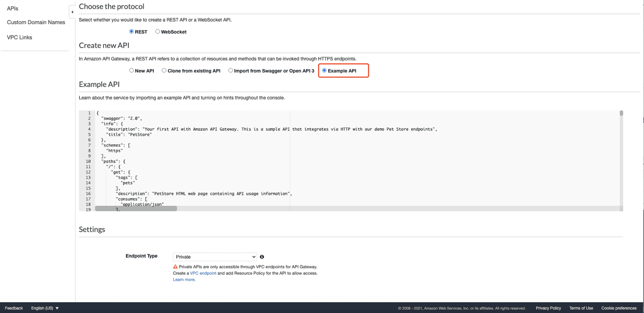Choose Clone from existing API option
The height and width of the screenshot is (313, 644).
[x=164, y=70]
